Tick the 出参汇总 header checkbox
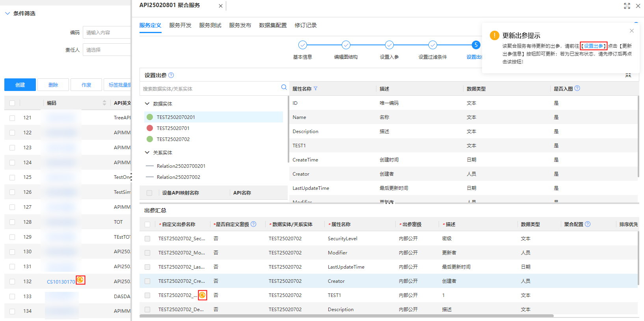The image size is (644, 321). pos(147,225)
